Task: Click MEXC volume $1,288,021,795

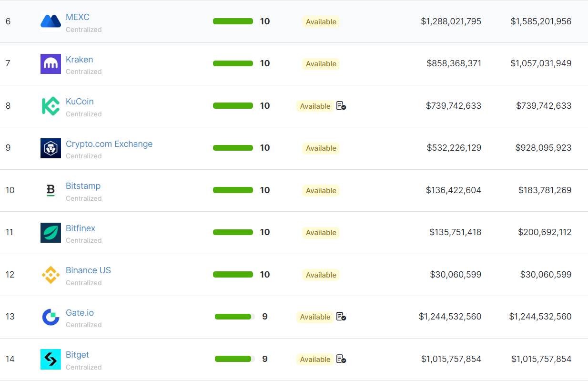Action: (451, 21)
